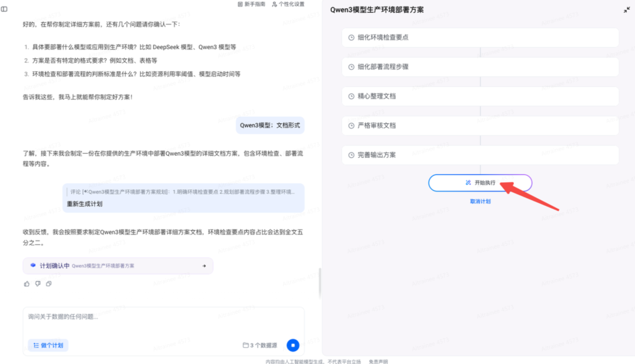This screenshot has height=364, width=635.
Task: Click the clock icon beside 细化部署流程步骤
Action: (351, 67)
